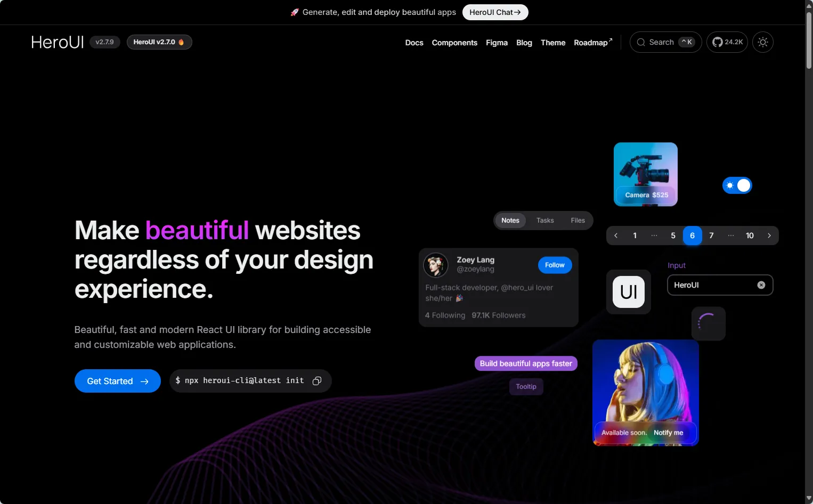
Task: Click the @zoeylang handle
Action: click(x=475, y=270)
